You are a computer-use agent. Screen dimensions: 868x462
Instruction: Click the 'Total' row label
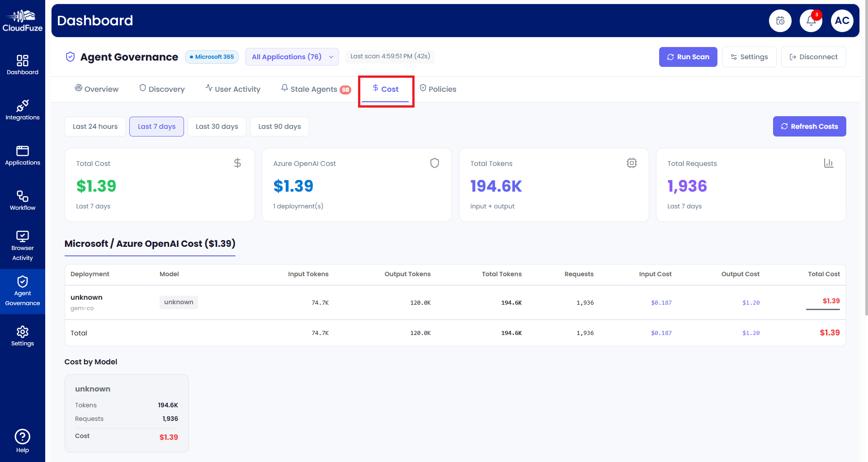tap(79, 333)
